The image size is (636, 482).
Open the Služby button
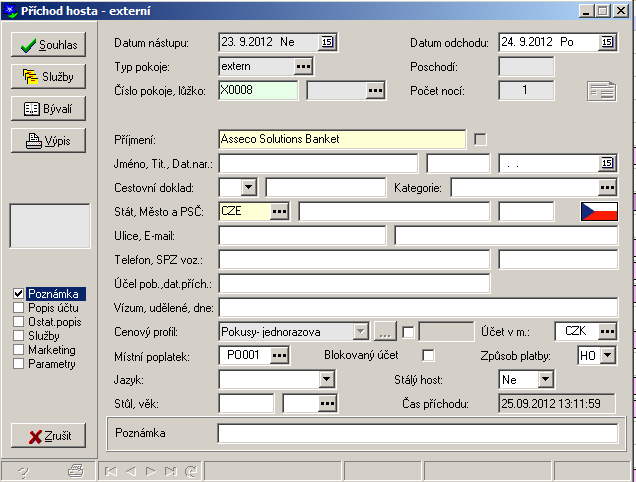pos(48,77)
